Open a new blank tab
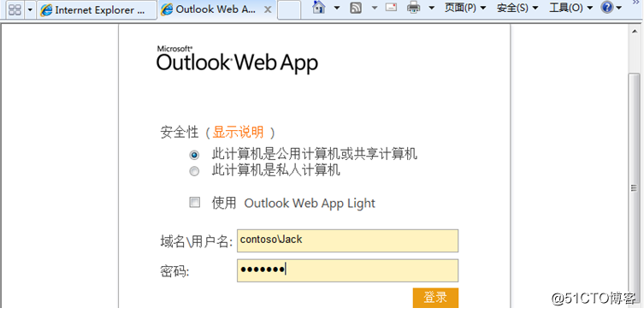Image resolution: width=644 pixels, height=314 pixels. pyautogui.click(x=289, y=9)
